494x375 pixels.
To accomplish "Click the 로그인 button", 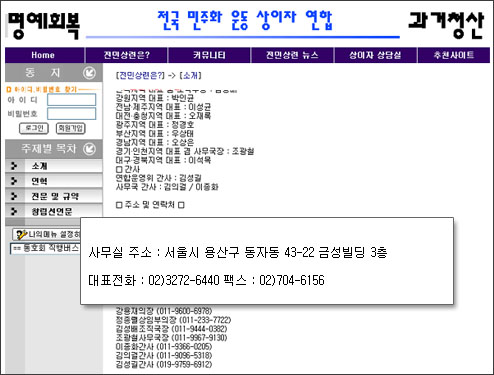I will point(34,128).
